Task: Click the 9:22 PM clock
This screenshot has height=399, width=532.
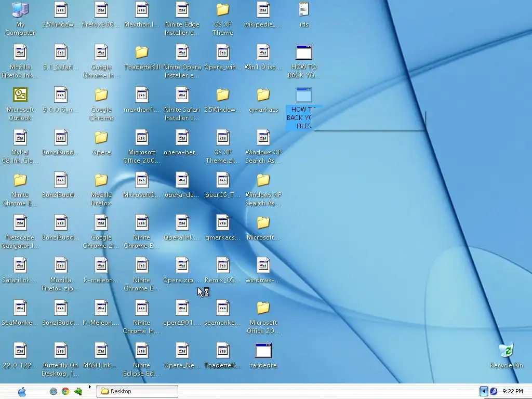Action: coord(512,391)
